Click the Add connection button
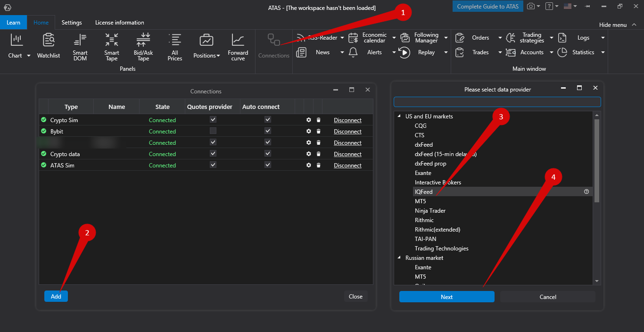Image resolution: width=644 pixels, height=332 pixels. pos(56,296)
